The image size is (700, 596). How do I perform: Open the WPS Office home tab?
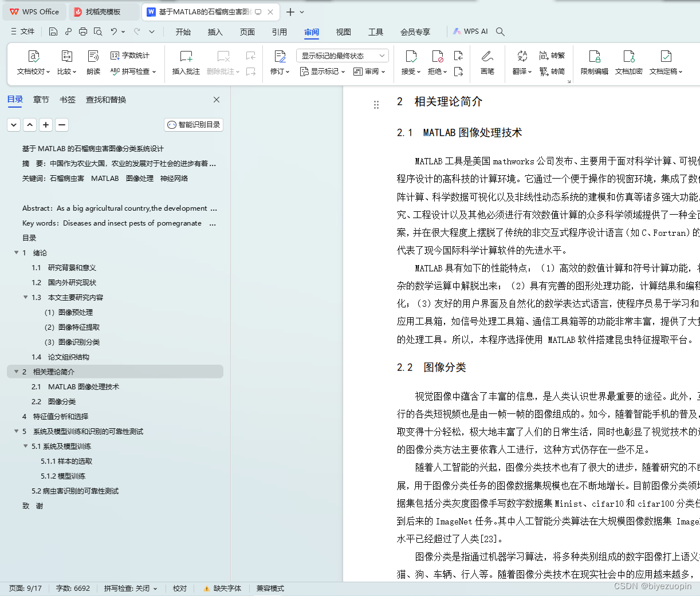[34, 11]
